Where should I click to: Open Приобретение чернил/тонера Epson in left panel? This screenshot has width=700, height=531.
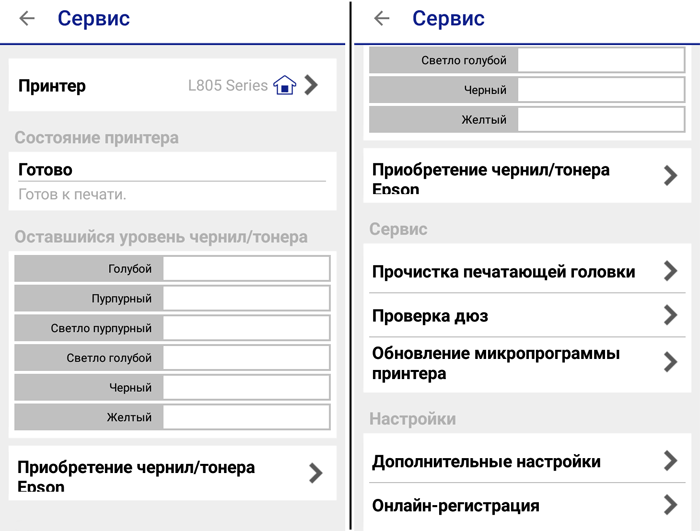[136, 473]
